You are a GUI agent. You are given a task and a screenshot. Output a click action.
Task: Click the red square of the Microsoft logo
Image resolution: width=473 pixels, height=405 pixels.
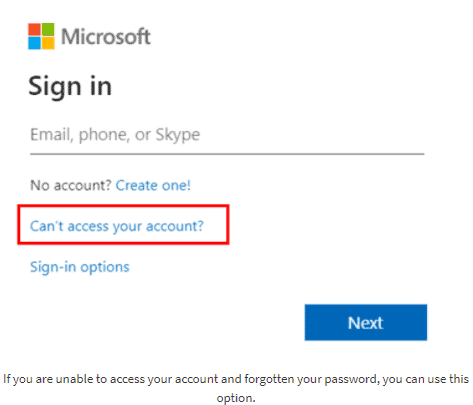tap(34, 29)
